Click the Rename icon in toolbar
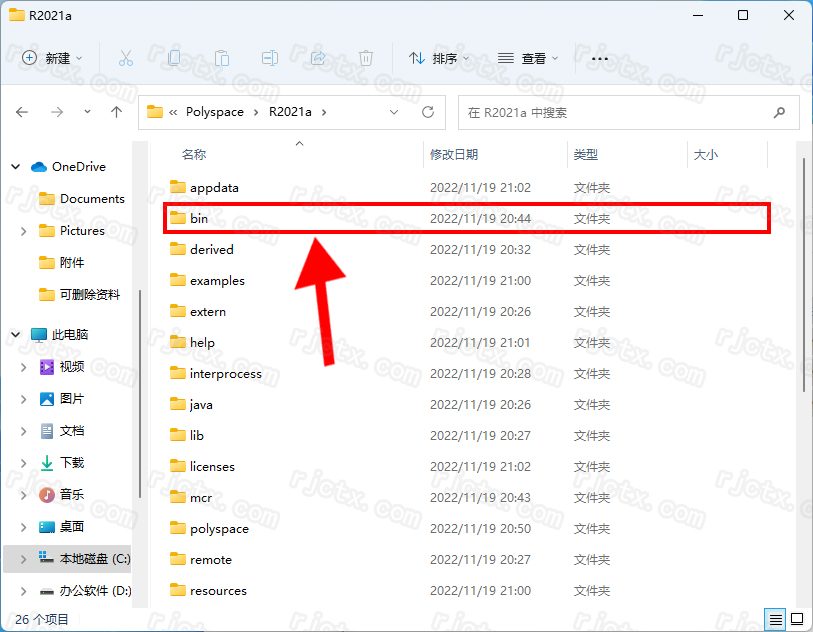 coord(270,58)
